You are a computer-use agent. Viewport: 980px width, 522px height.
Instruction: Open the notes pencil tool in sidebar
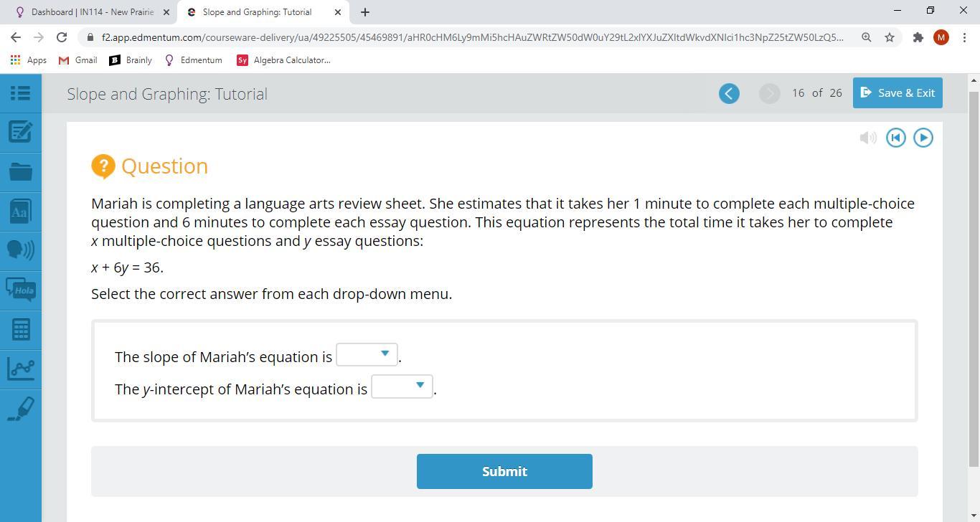(20, 131)
